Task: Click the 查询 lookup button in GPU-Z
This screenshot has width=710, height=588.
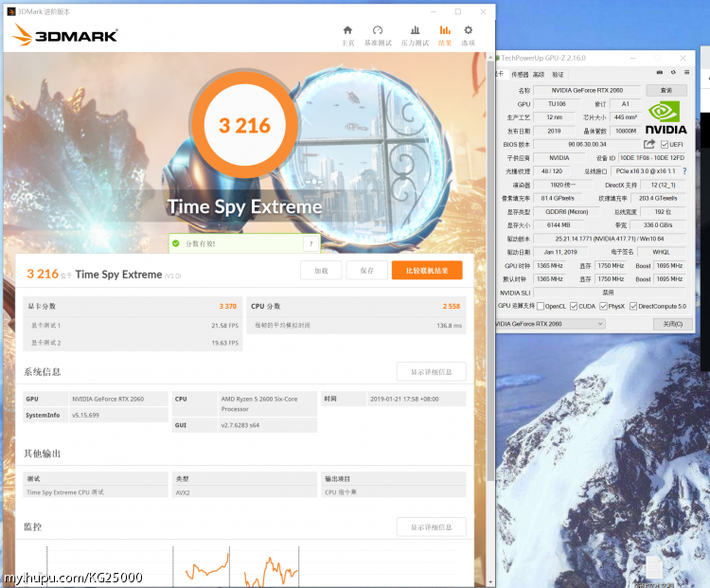Action: pyautogui.click(x=666, y=90)
